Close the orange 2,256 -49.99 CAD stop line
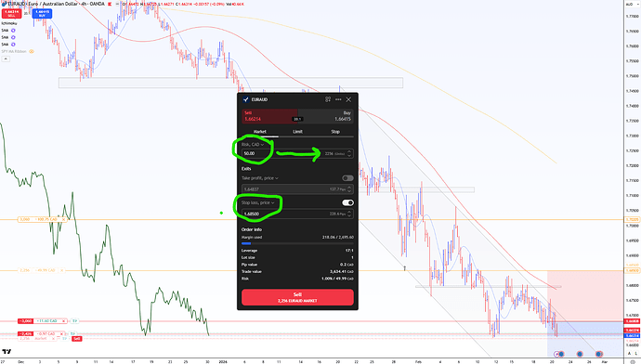 pyautogui.click(x=62, y=270)
